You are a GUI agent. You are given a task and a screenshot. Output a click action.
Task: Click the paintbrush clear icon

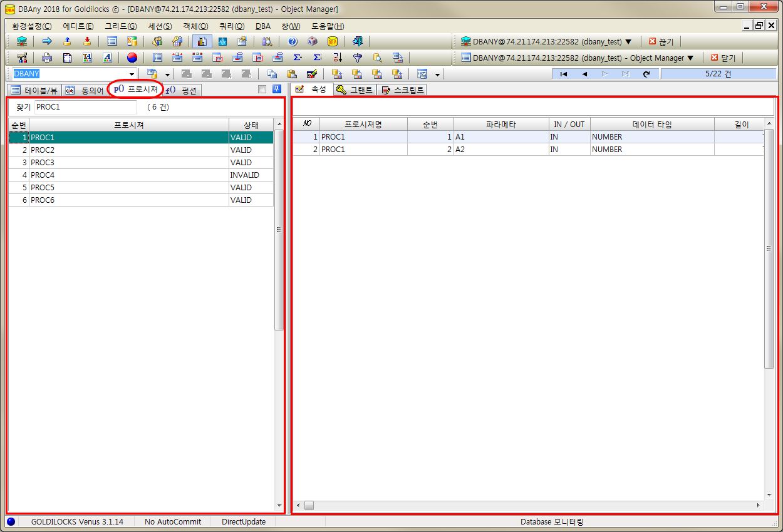click(x=311, y=74)
